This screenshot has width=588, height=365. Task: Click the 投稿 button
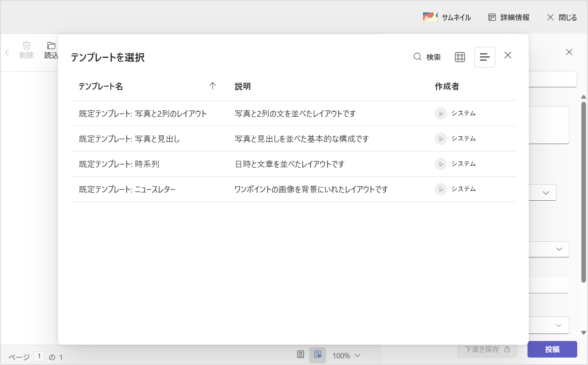(x=552, y=349)
